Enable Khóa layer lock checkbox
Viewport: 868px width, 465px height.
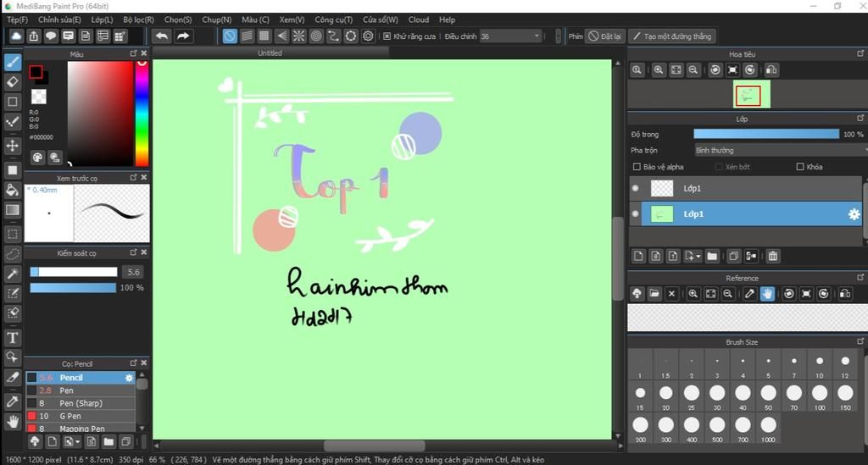point(800,166)
